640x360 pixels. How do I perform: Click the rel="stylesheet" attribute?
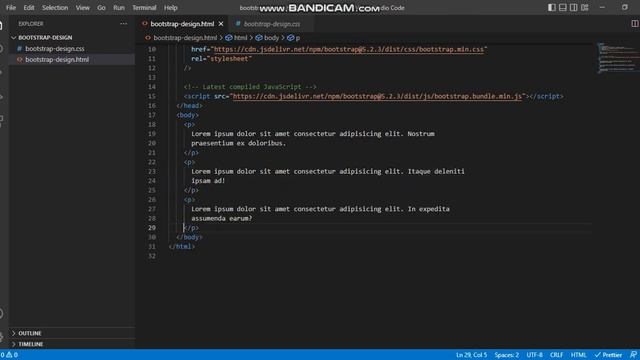[x=221, y=59]
